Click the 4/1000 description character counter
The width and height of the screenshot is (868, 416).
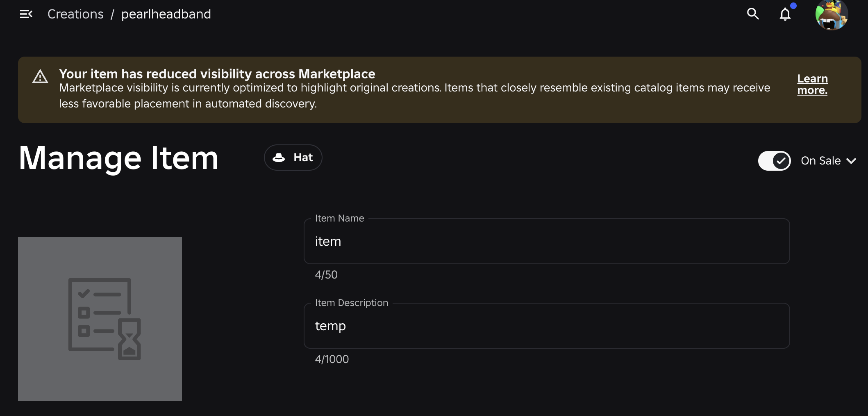coord(332,359)
